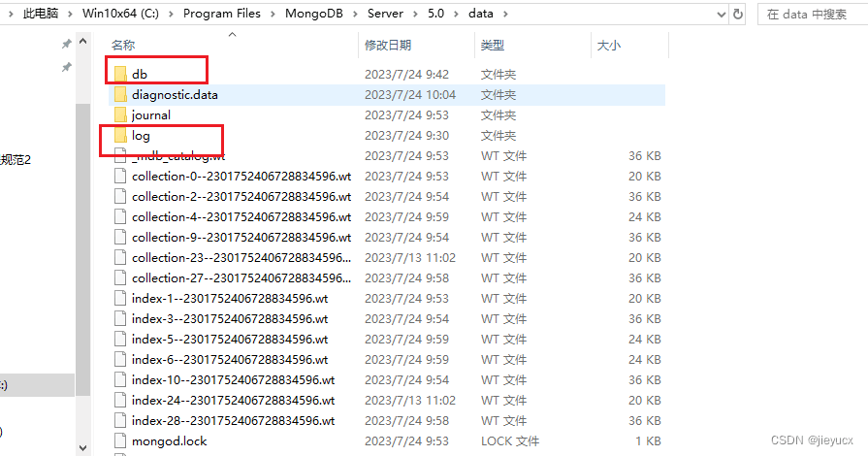Select the log folder icon
Viewport: 868px width, 456px height.
coord(120,135)
